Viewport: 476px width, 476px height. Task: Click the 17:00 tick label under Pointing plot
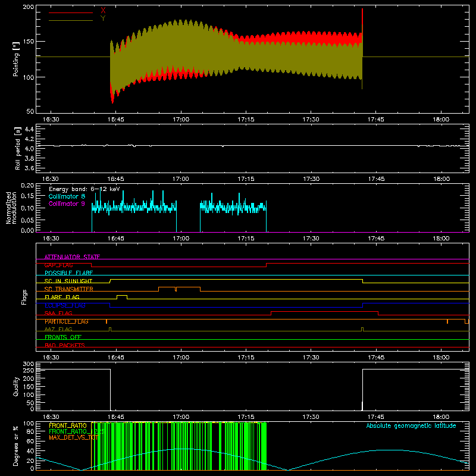181,120
